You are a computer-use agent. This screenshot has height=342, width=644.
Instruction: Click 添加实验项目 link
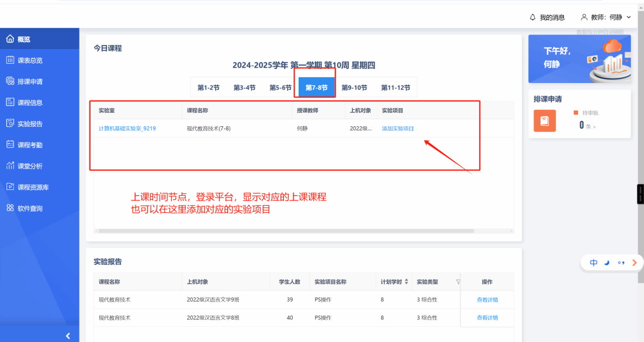397,129
